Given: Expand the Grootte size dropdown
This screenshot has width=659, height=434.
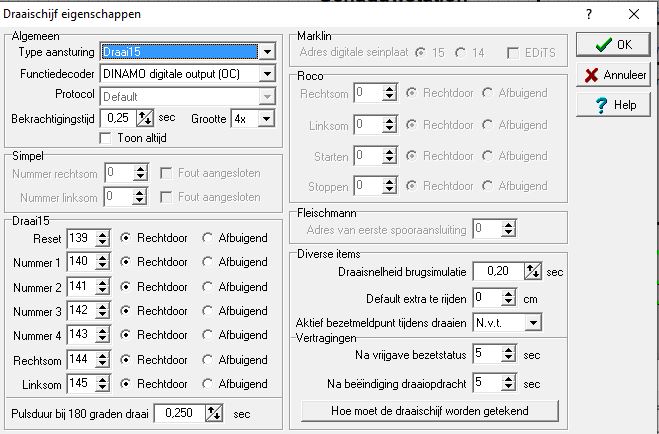Looking at the screenshot, I should [267, 118].
